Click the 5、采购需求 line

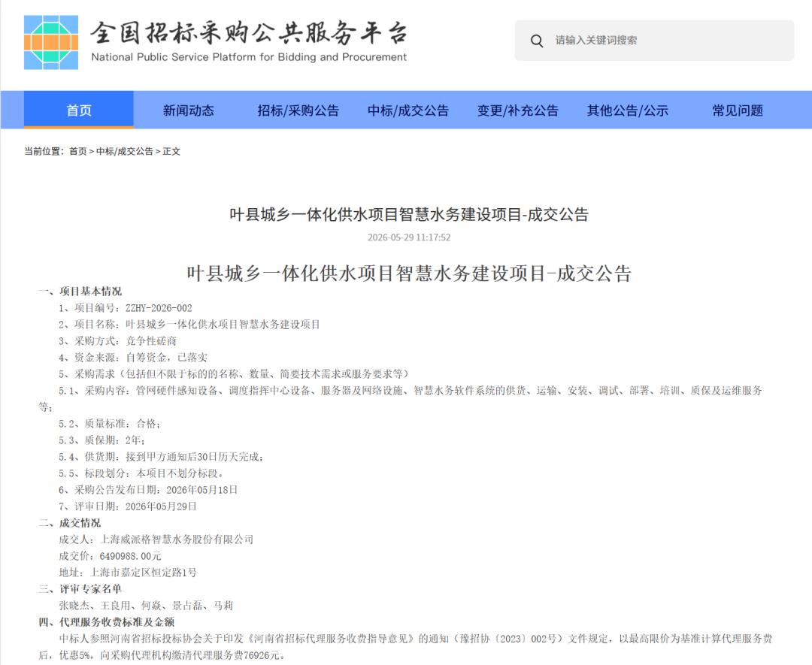coord(234,374)
